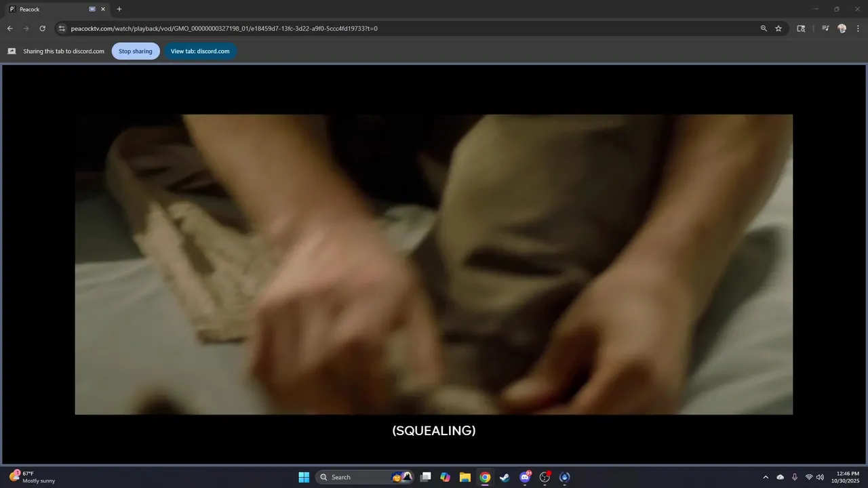Viewport: 868px width, 488px height.
Task: Go back to previous page
Action: pos(9,28)
